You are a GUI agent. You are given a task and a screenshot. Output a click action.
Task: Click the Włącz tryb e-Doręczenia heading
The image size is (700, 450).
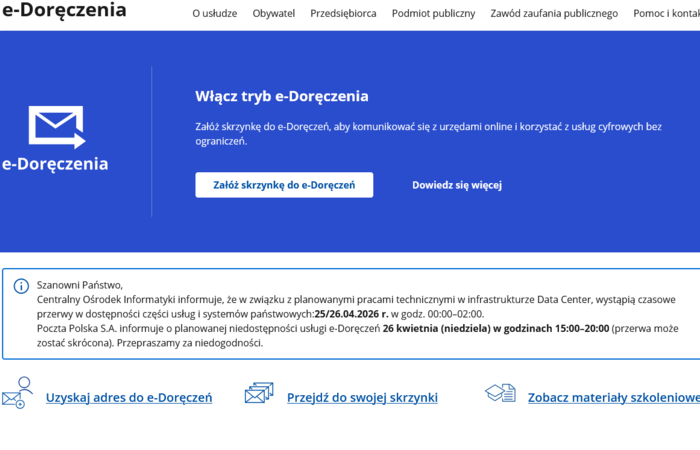coord(282,97)
